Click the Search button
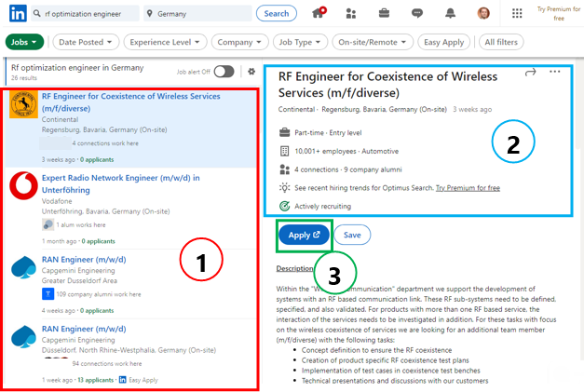This screenshot has height=392, width=584. coord(277,13)
